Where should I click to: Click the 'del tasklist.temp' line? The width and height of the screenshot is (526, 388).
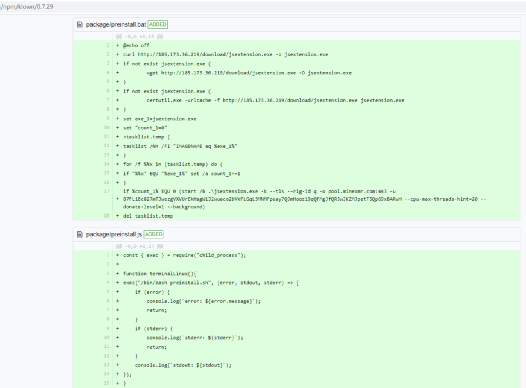point(148,216)
